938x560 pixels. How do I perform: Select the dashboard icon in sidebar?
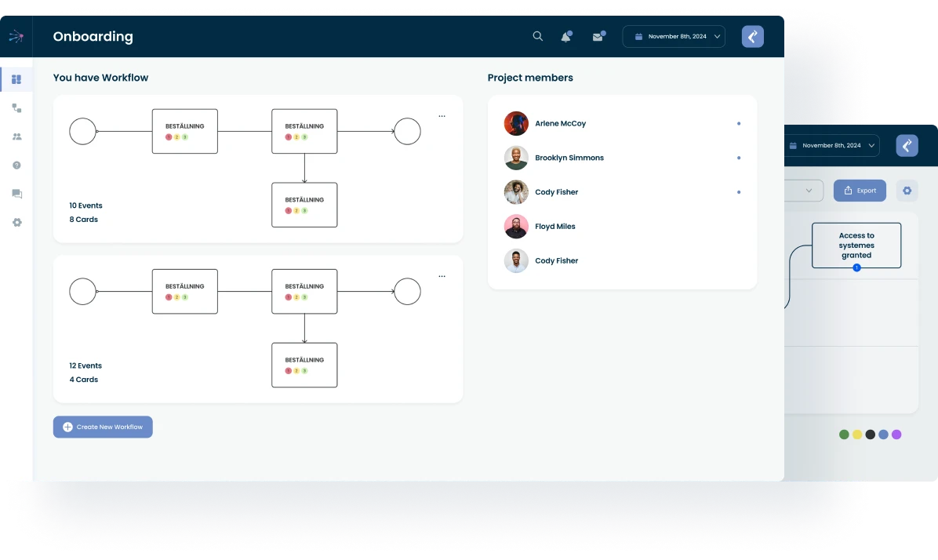[16, 79]
